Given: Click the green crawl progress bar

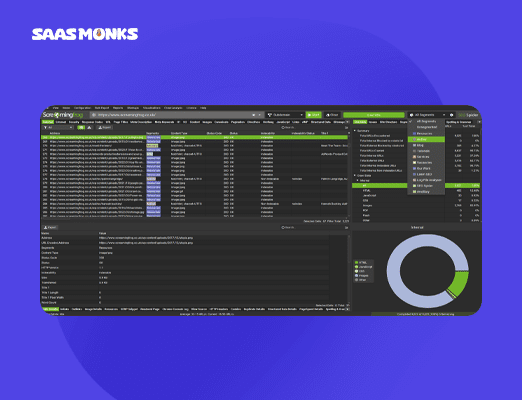Looking at the screenshot, I should tap(374, 115).
